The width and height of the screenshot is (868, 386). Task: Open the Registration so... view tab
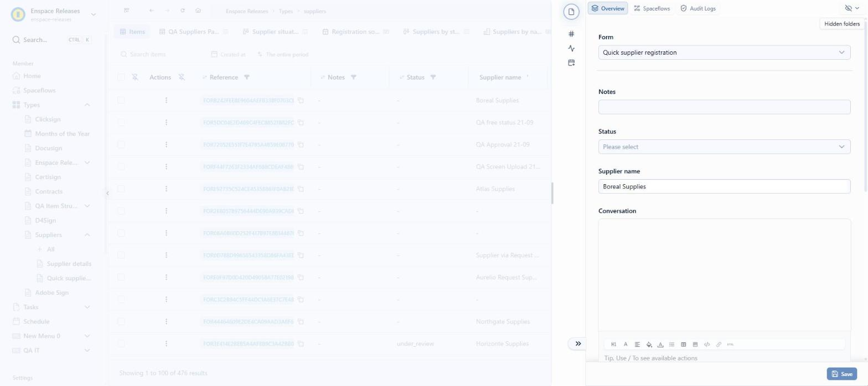pos(355,32)
